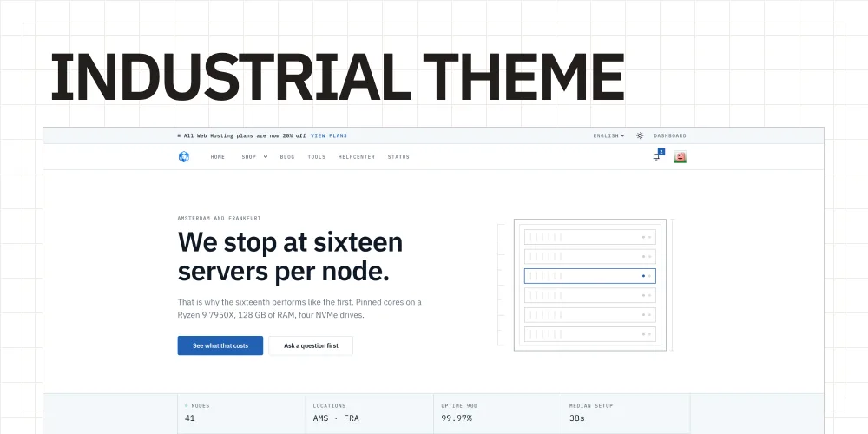Image resolution: width=868 pixels, height=434 pixels.
Task: Click the Web Hosting plans 20% off announcement
Action: pos(245,135)
